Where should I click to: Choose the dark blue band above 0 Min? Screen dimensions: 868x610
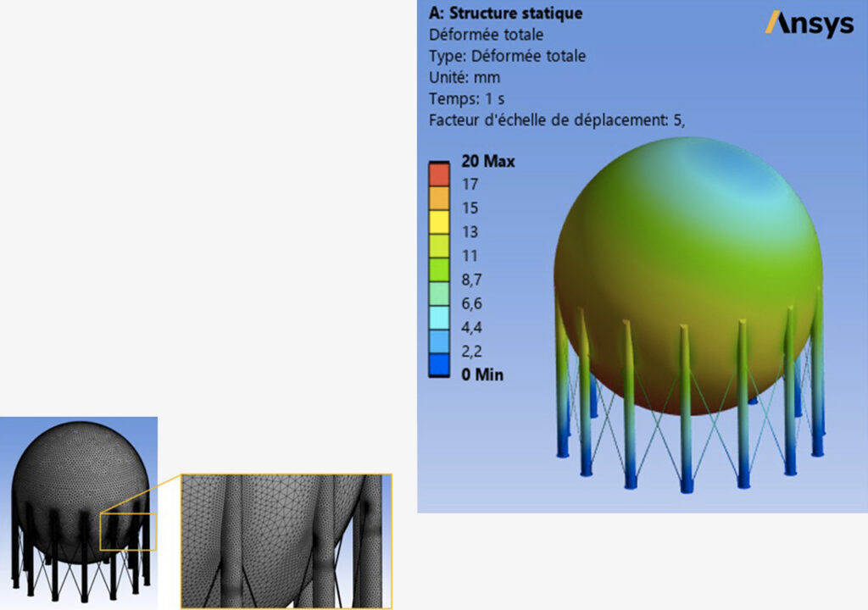click(440, 363)
